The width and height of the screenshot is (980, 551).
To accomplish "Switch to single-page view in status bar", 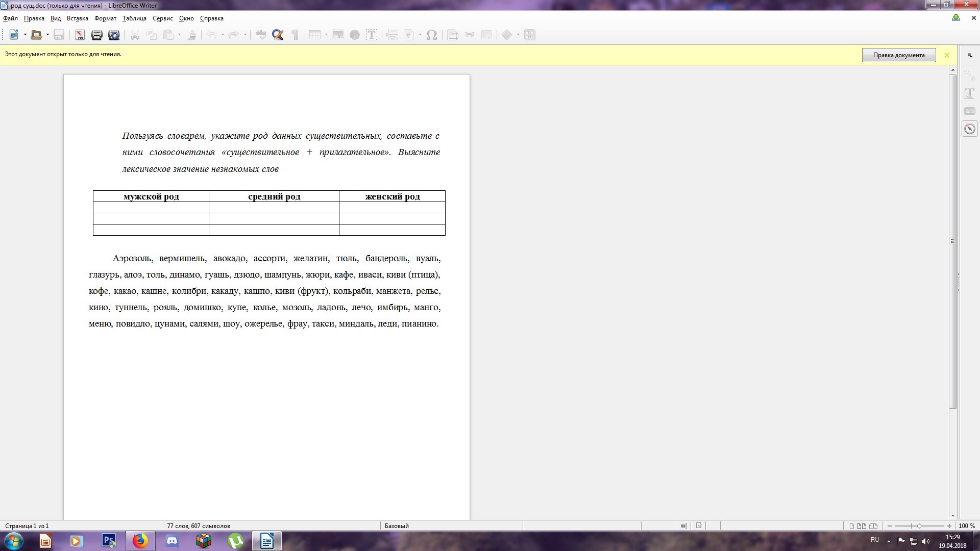I will [852, 526].
